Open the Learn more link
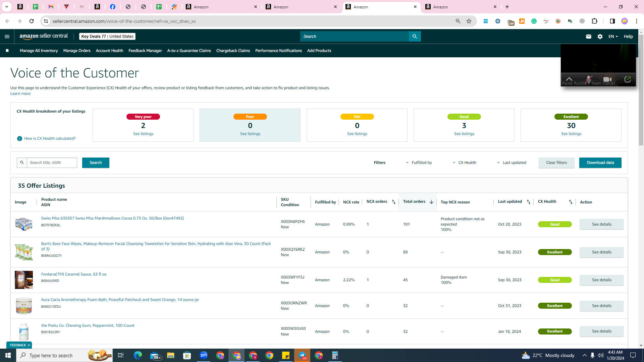 pyautogui.click(x=20, y=94)
